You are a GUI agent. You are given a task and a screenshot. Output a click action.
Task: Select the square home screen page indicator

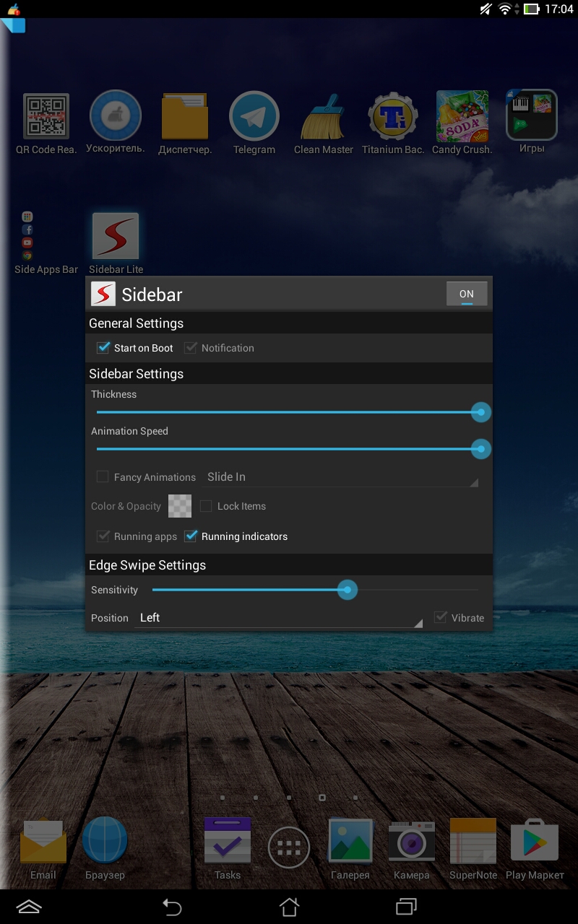[x=322, y=798]
